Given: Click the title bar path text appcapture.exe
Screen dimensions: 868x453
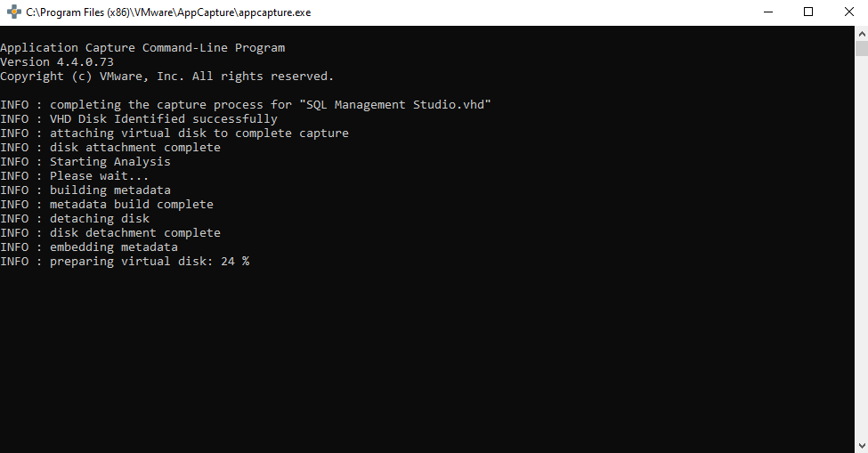Looking at the screenshot, I should coord(168,12).
